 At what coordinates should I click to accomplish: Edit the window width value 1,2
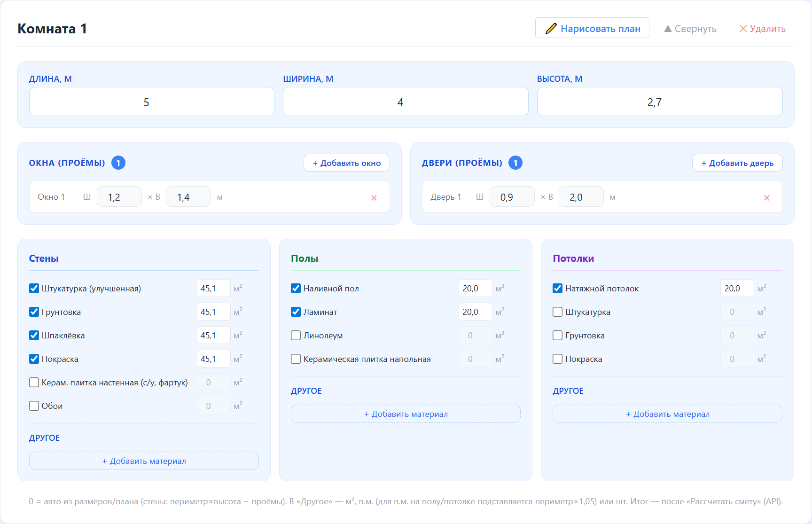pos(119,197)
